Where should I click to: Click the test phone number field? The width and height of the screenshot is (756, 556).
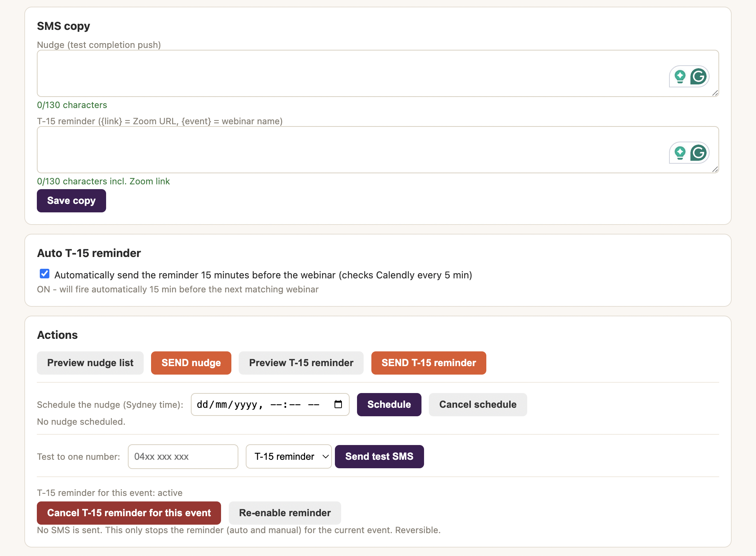click(183, 456)
